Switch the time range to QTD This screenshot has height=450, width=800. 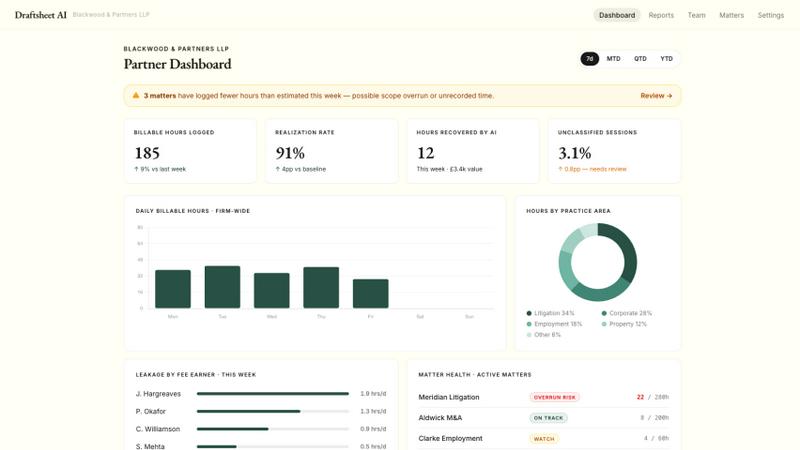click(x=640, y=59)
